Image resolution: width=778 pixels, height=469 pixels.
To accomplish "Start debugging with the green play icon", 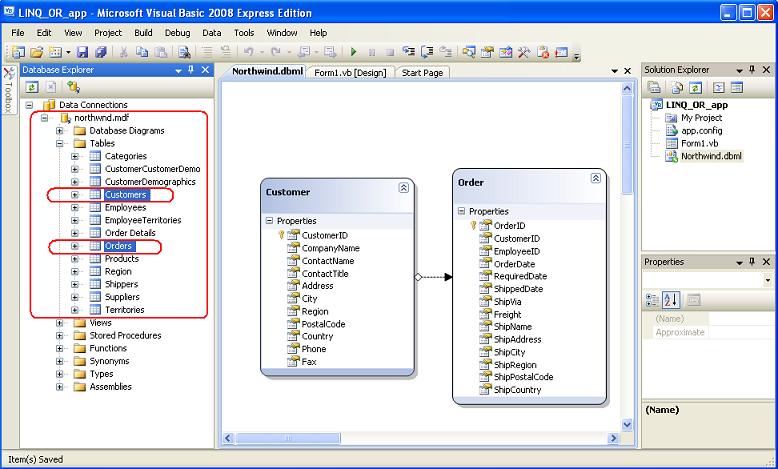I will click(353, 52).
